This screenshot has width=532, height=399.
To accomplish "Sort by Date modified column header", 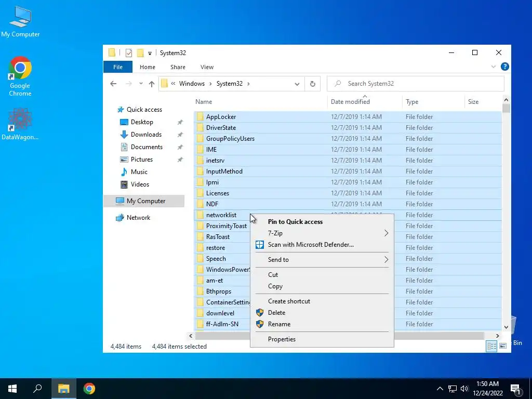I will (x=350, y=101).
